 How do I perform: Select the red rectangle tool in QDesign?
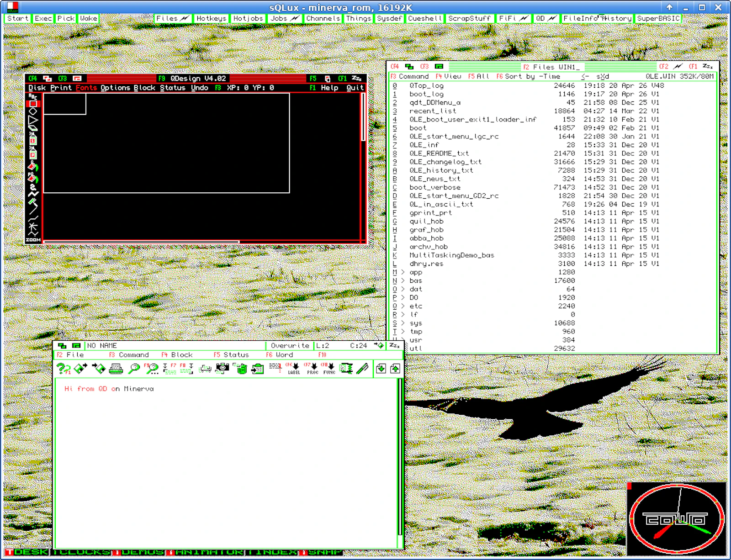click(x=33, y=104)
